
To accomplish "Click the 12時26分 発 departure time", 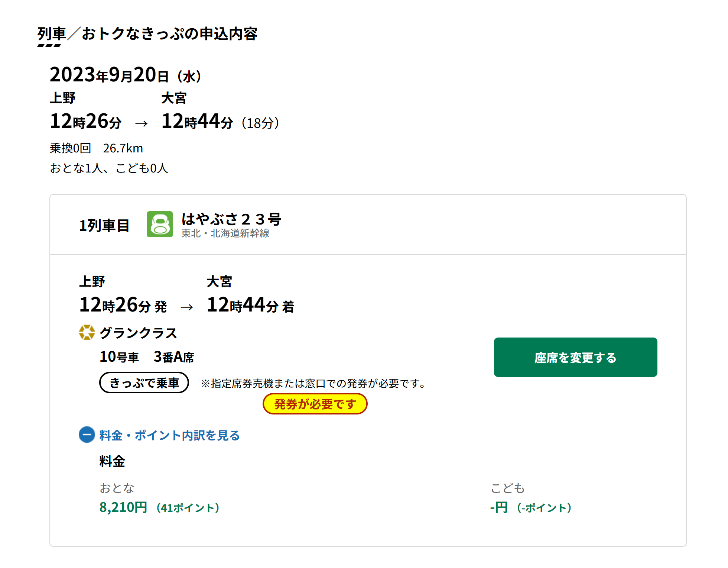I will coord(123,306).
